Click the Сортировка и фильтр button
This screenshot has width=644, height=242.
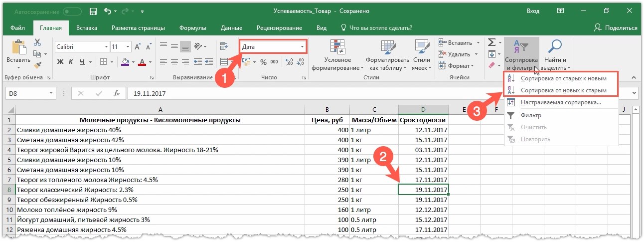click(x=521, y=55)
